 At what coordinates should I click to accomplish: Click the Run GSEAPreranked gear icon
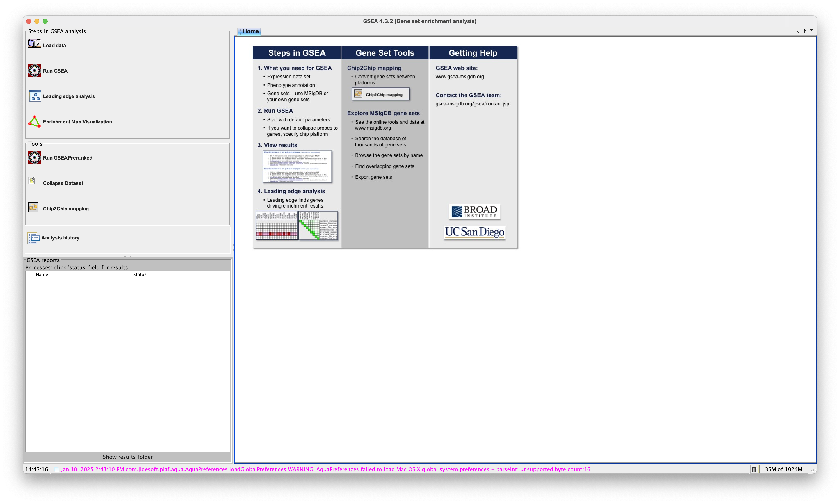click(34, 158)
